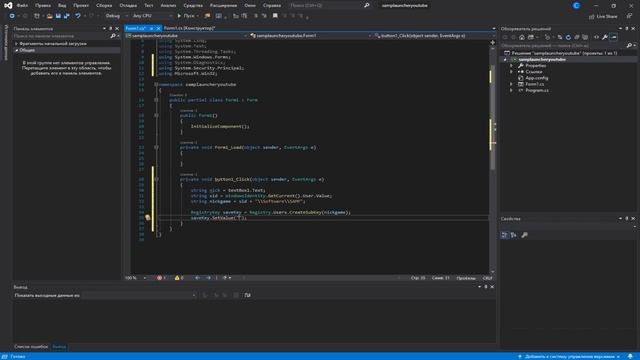The image size is (640, 360).
Task: Open the Debug configuration dropdown
Action: (x=116, y=16)
